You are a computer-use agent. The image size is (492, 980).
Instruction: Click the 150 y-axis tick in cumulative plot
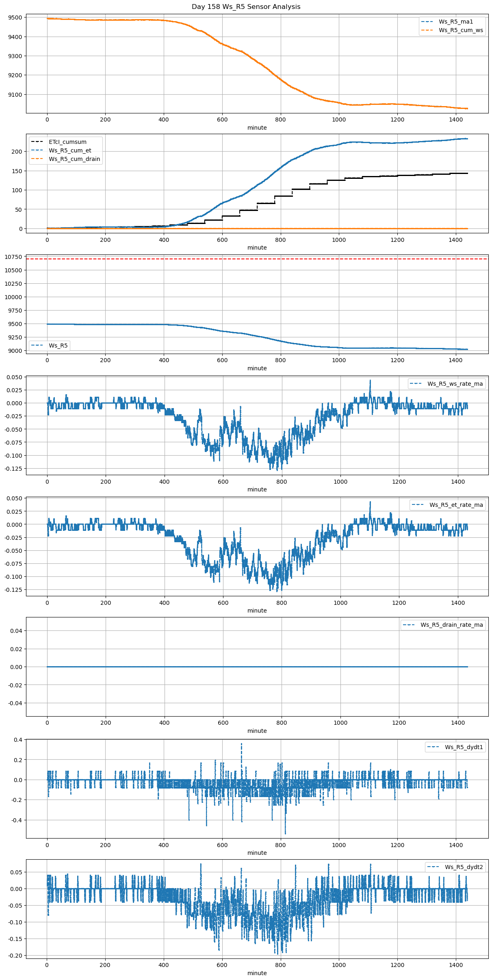click(x=17, y=171)
